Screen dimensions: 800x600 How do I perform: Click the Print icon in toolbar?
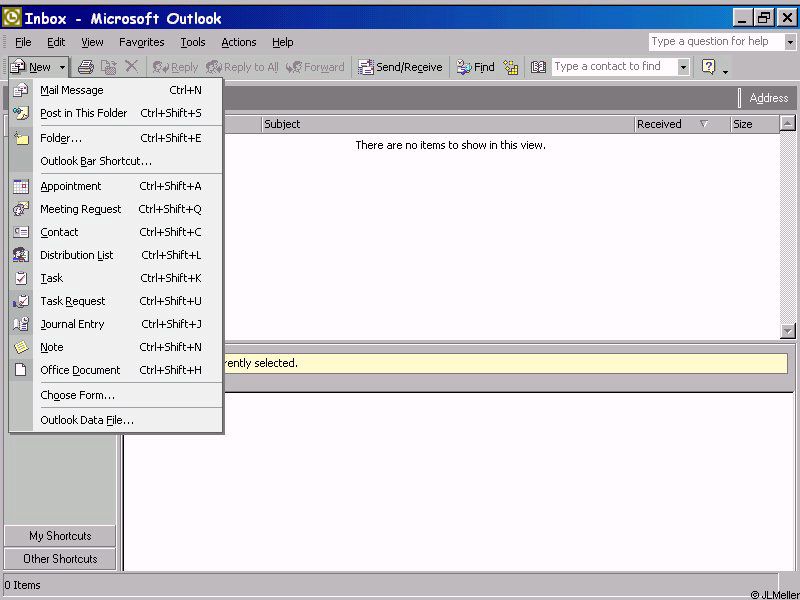[x=86, y=67]
